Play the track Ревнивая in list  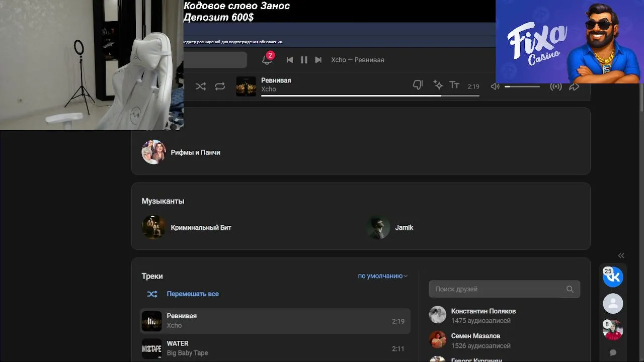[275, 321]
